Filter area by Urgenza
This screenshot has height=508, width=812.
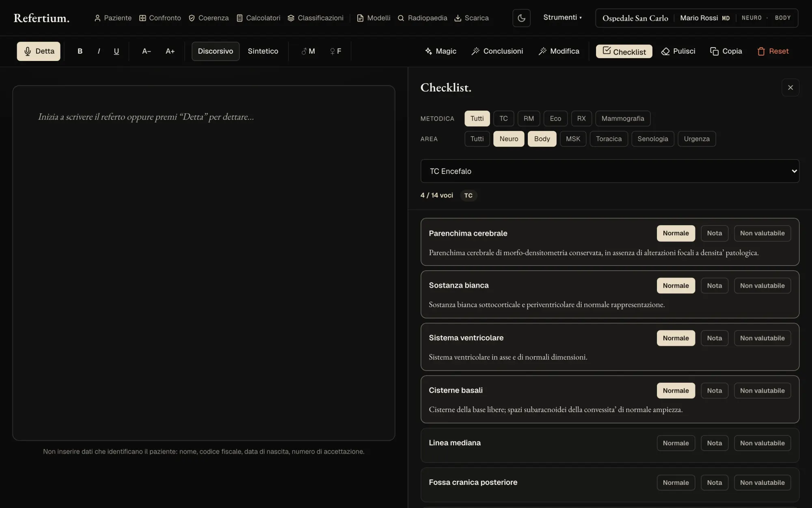(697, 139)
